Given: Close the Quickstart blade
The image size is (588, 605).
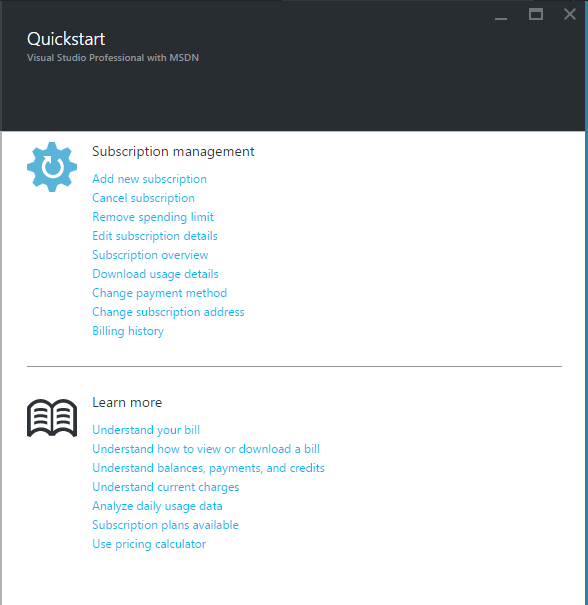Looking at the screenshot, I should coord(569,15).
